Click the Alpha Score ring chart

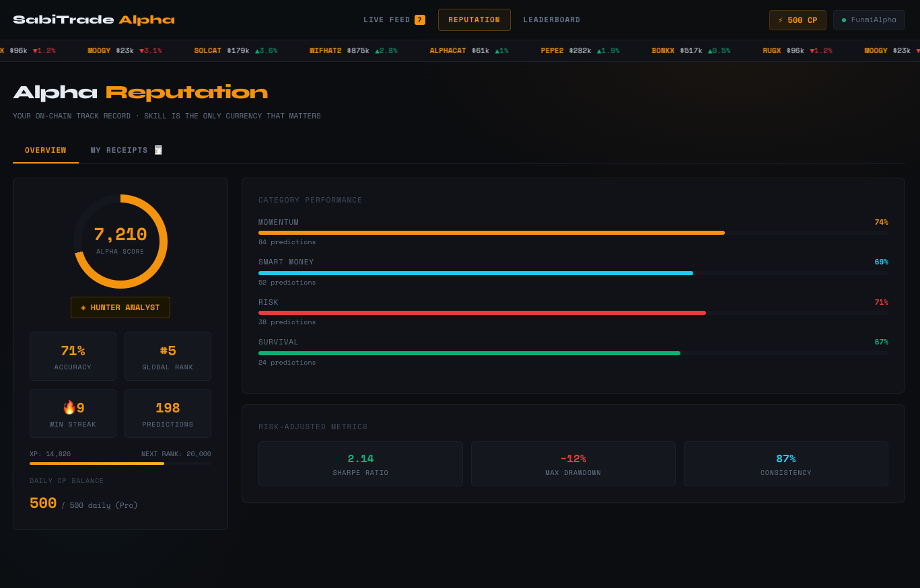pyautogui.click(x=120, y=241)
